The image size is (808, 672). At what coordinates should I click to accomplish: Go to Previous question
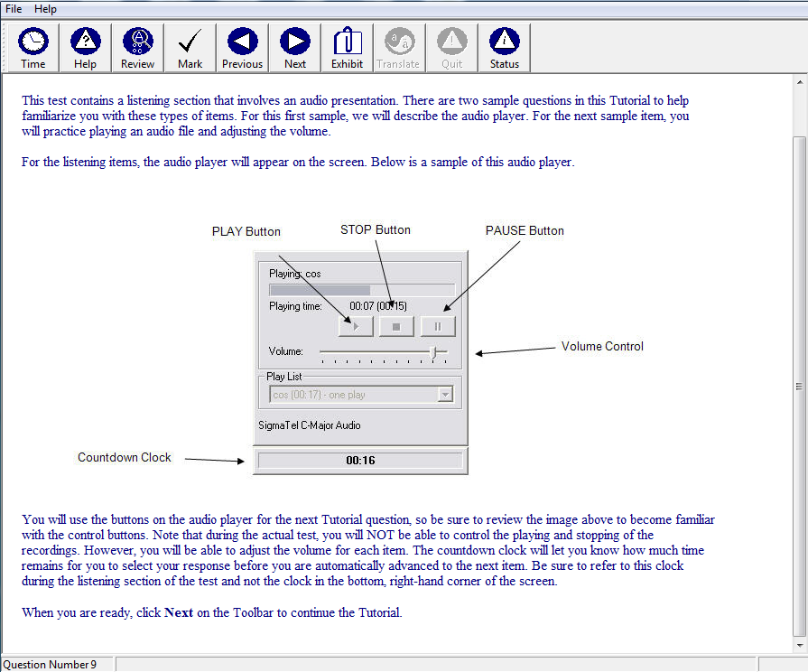click(242, 48)
